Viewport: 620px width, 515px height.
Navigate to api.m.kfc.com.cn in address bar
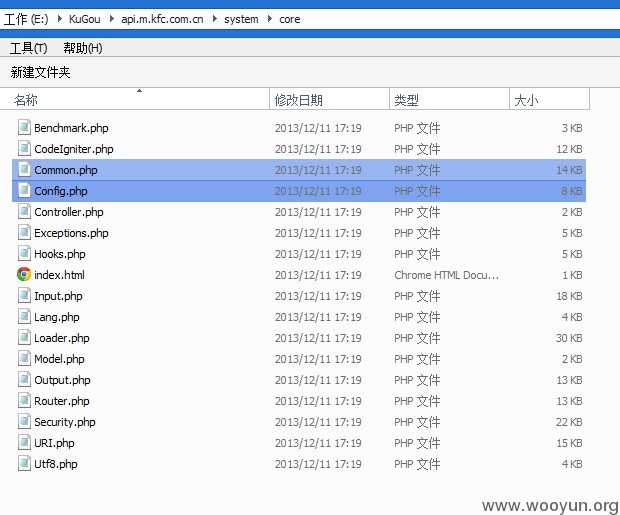tap(162, 19)
